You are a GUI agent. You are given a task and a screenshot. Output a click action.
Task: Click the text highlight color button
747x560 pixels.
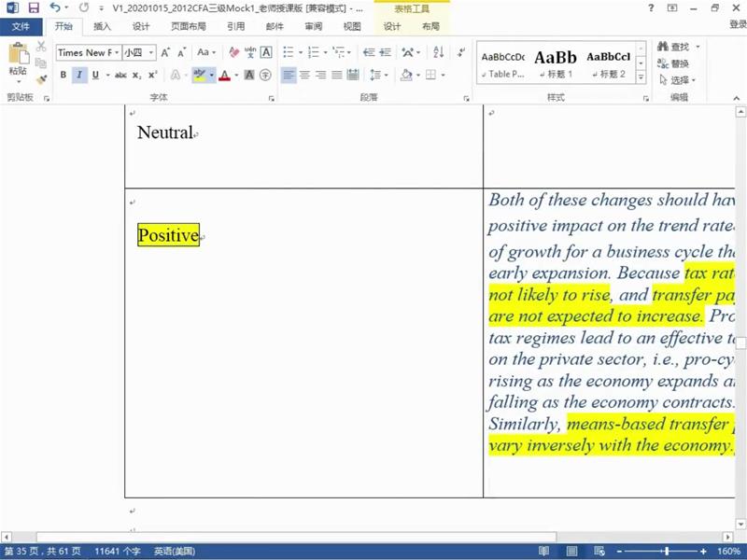[x=199, y=75]
